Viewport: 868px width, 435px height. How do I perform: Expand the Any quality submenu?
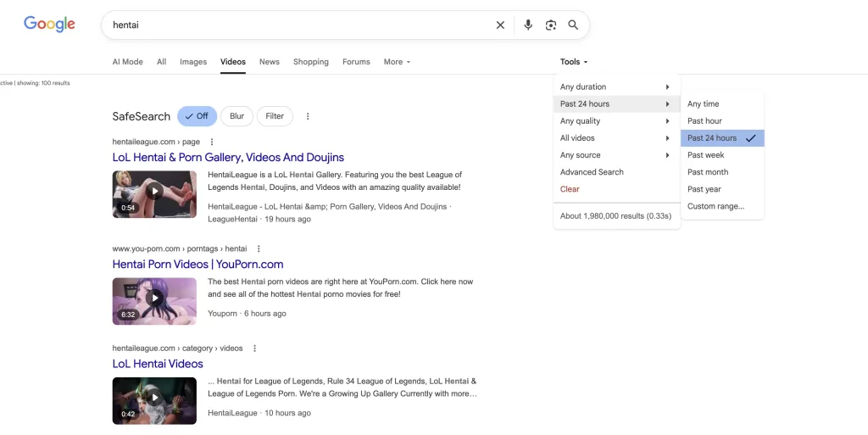pyautogui.click(x=615, y=121)
